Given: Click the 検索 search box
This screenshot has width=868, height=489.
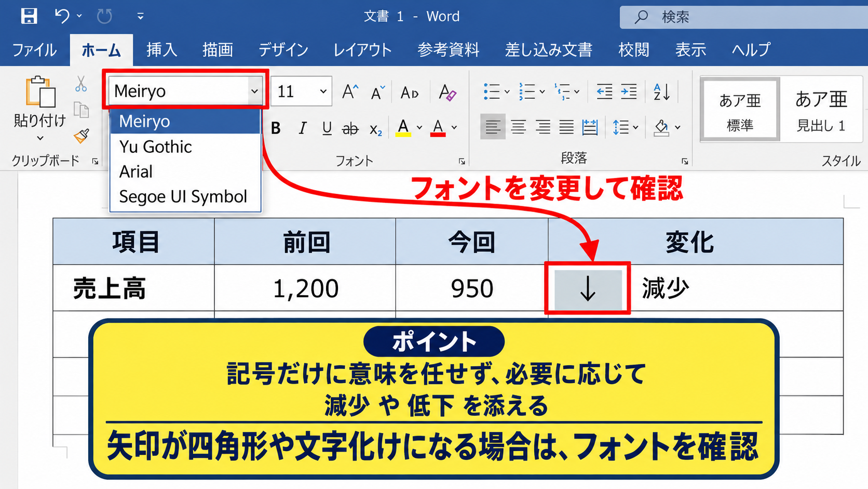Looking at the screenshot, I should click(x=744, y=17).
